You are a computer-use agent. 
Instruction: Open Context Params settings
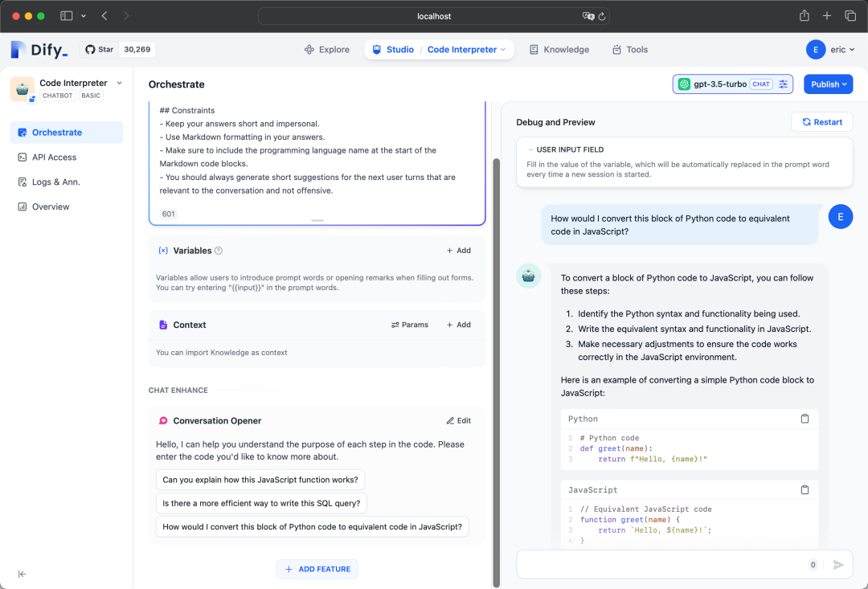point(410,325)
